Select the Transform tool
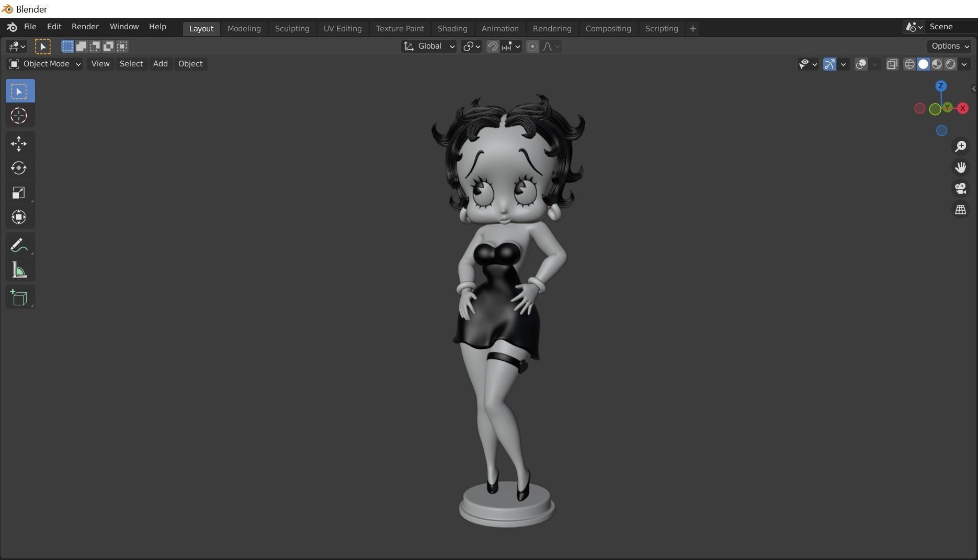Screen dimensions: 978x560 (x=20, y=217)
